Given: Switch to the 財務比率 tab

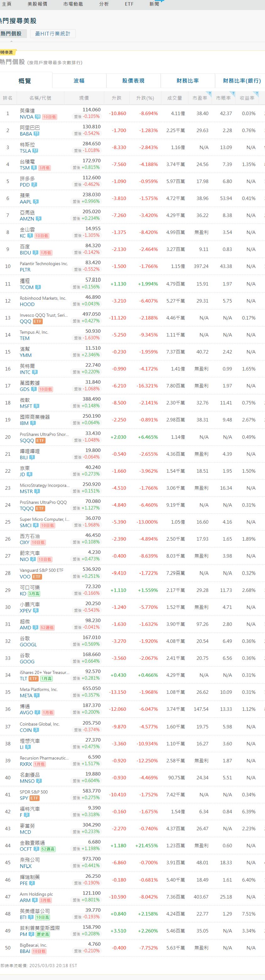Looking at the screenshot, I should click(x=187, y=81).
